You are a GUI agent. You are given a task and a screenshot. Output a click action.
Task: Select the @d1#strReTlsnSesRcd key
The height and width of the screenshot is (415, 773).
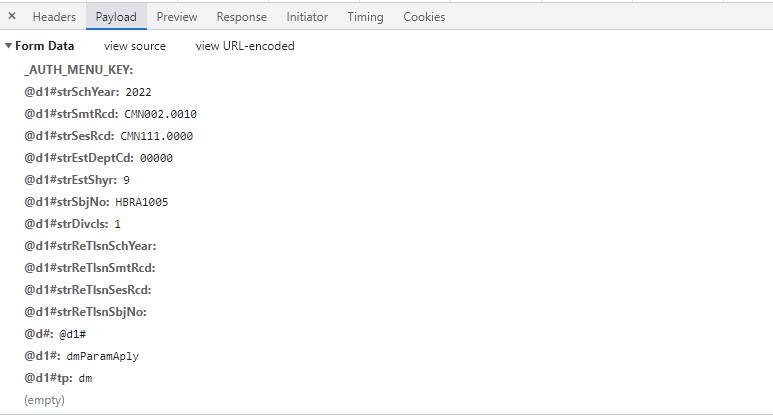(88, 290)
